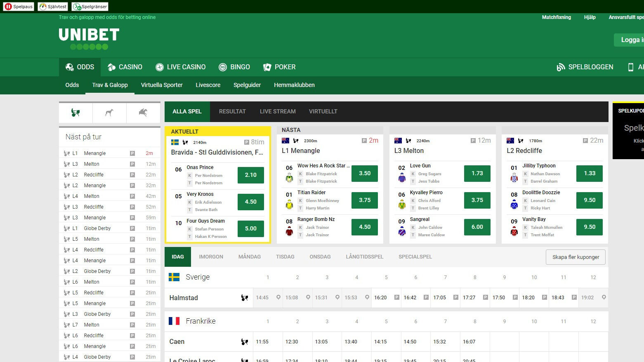Click the France flag icon

[x=174, y=321]
